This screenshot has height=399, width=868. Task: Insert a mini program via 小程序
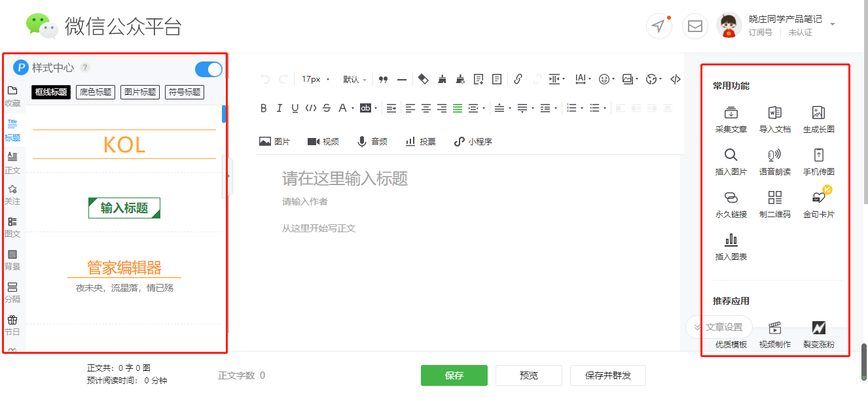pos(473,141)
